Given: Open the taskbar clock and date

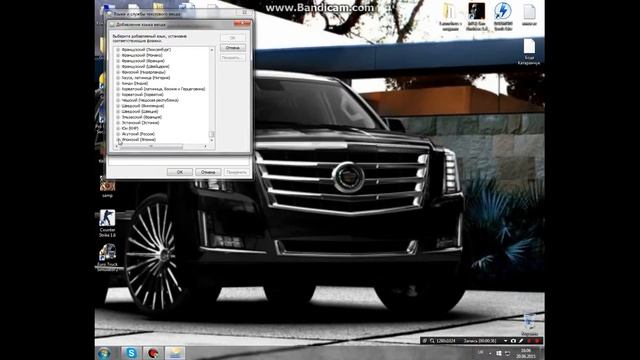Looking at the screenshot, I should click(526, 353).
